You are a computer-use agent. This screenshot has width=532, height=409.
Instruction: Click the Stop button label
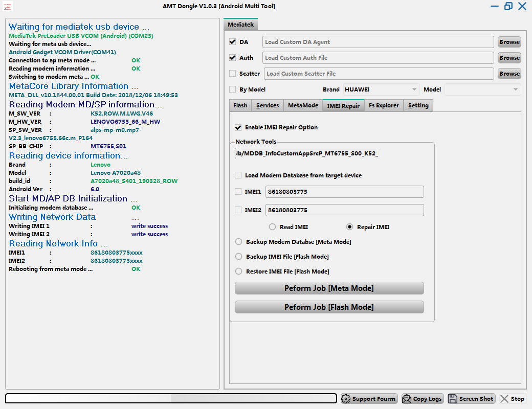pyautogui.click(x=517, y=399)
